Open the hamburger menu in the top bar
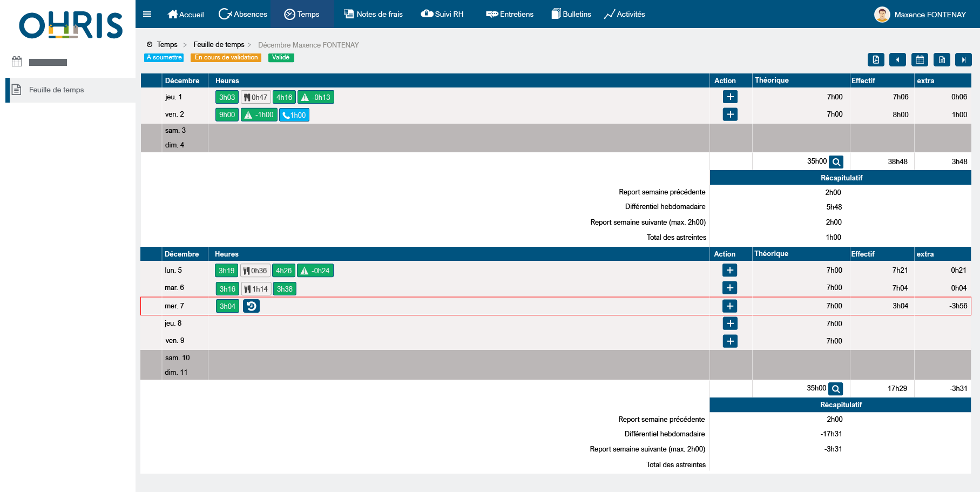This screenshot has width=980, height=492. pyautogui.click(x=147, y=15)
